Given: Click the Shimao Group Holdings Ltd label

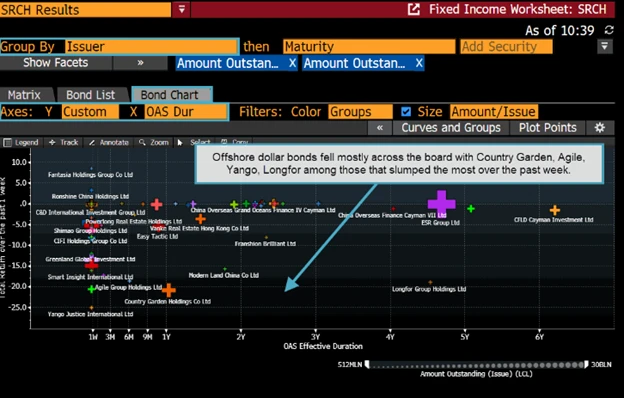Looking at the screenshot, I should [x=90, y=231].
